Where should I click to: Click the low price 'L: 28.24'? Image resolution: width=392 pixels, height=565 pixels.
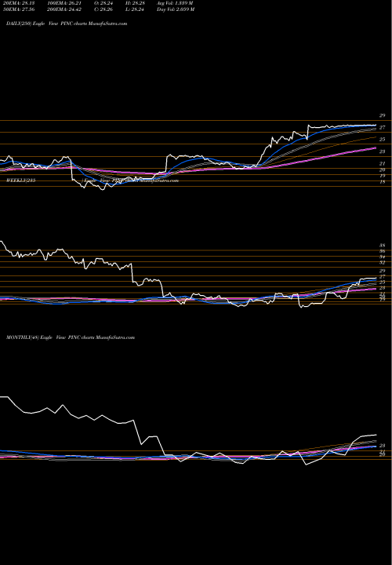tap(134, 9)
